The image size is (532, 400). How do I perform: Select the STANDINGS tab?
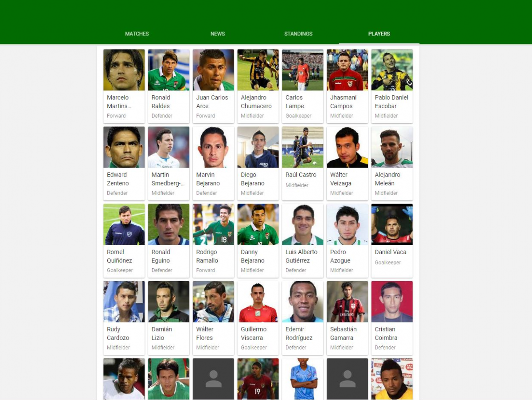(x=298, y=34)
